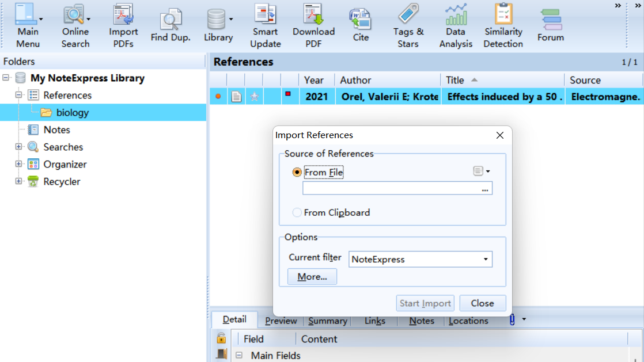Viewport: 644px width, 362px height.
Task: Launch Find Dup. tool
Action: tap(171, 25)
